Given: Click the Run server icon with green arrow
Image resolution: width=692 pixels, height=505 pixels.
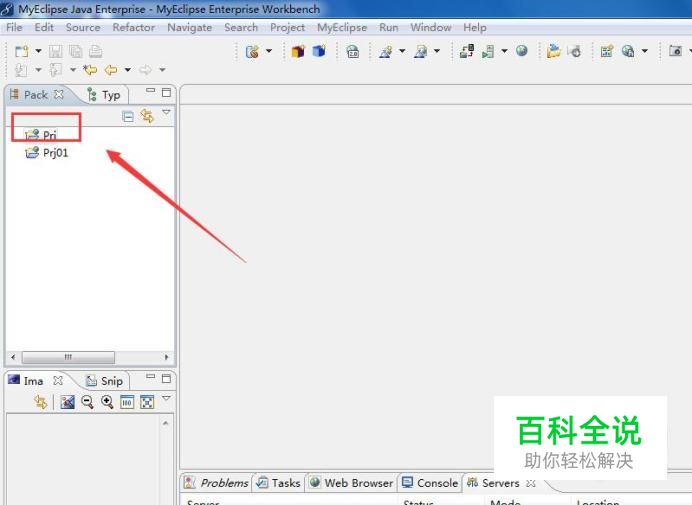Looking at the screenshot, I should coord(488,51).
